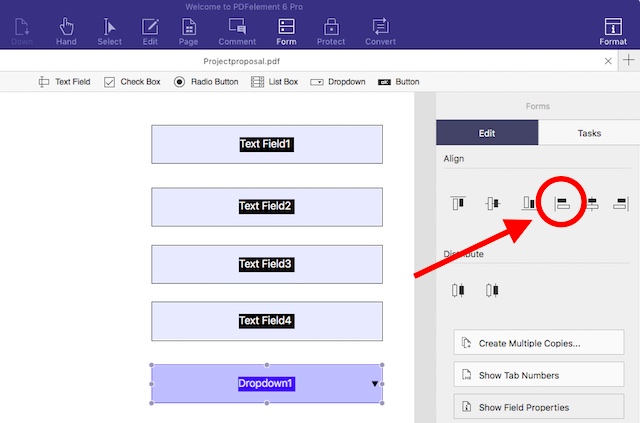Open the Convert tool
This screenshot has width=640, height=423.
point(380,31)
